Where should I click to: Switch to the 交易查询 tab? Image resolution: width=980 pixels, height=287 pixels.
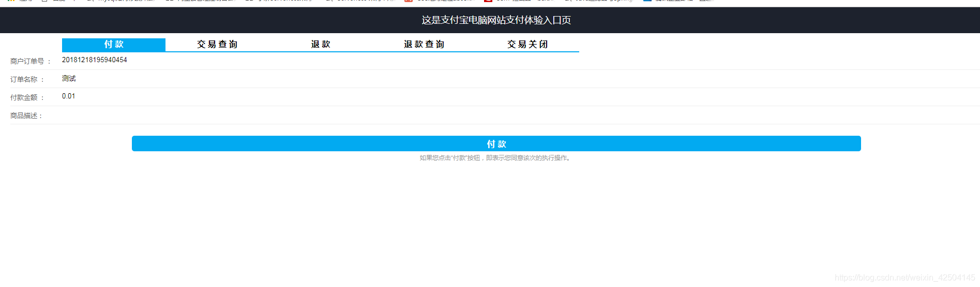[x=217, y=45]
